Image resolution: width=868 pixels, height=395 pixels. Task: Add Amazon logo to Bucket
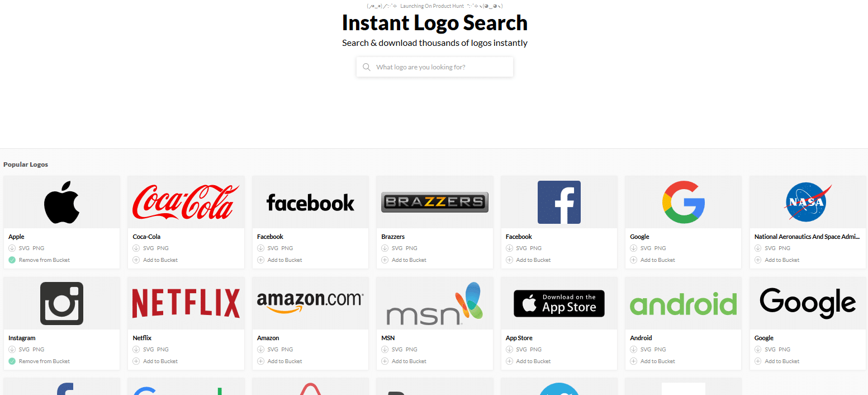click(x=279, y=361)
